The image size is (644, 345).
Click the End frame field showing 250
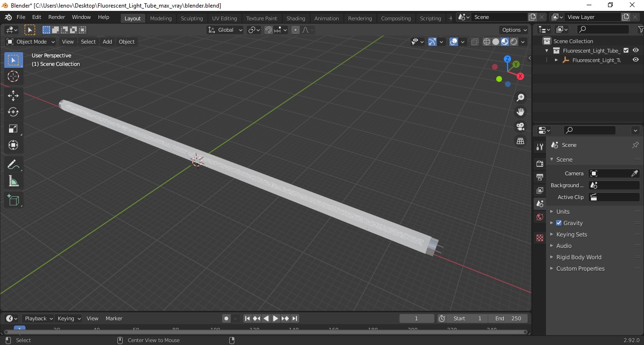(x=508, y=318)
